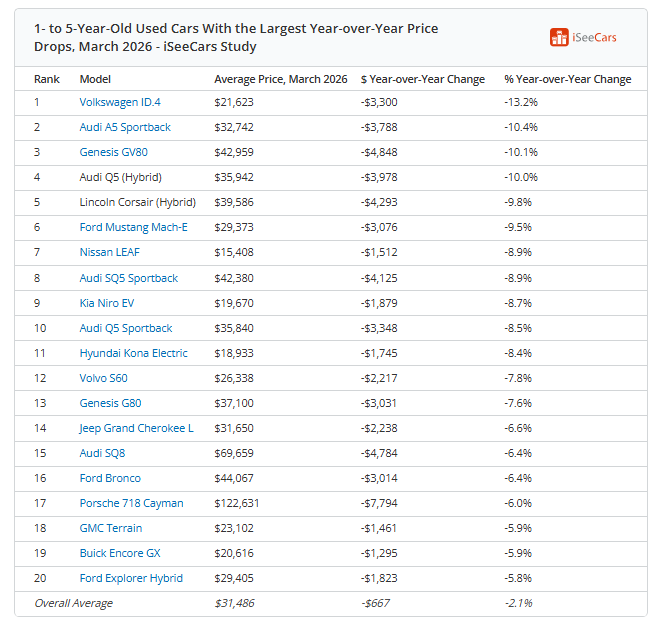Click the Porsche 718 Cayman link
The height and width of the screenshot is (634, 666).
coord(131,504)
